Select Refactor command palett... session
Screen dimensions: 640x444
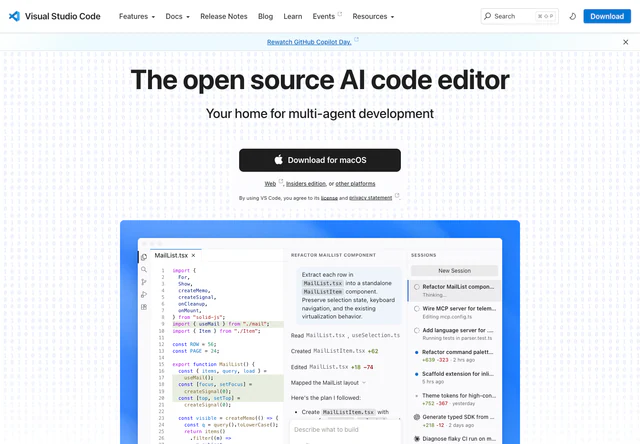pos(454,355)
